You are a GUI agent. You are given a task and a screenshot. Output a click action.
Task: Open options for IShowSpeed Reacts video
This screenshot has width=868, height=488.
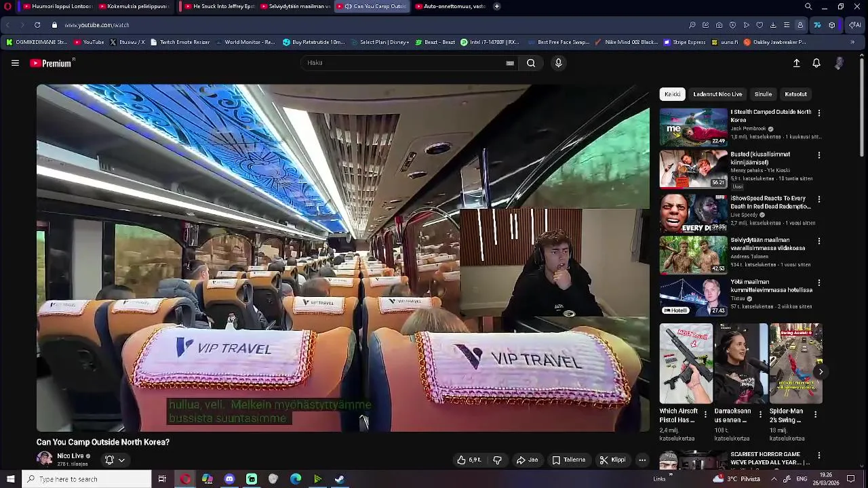pos(818,199)
